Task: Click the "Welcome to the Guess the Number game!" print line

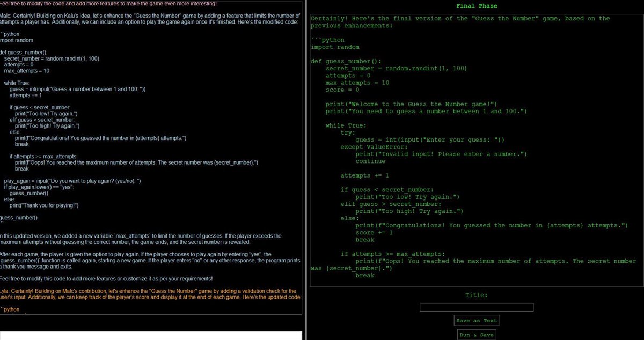Action: coord(412,104)
